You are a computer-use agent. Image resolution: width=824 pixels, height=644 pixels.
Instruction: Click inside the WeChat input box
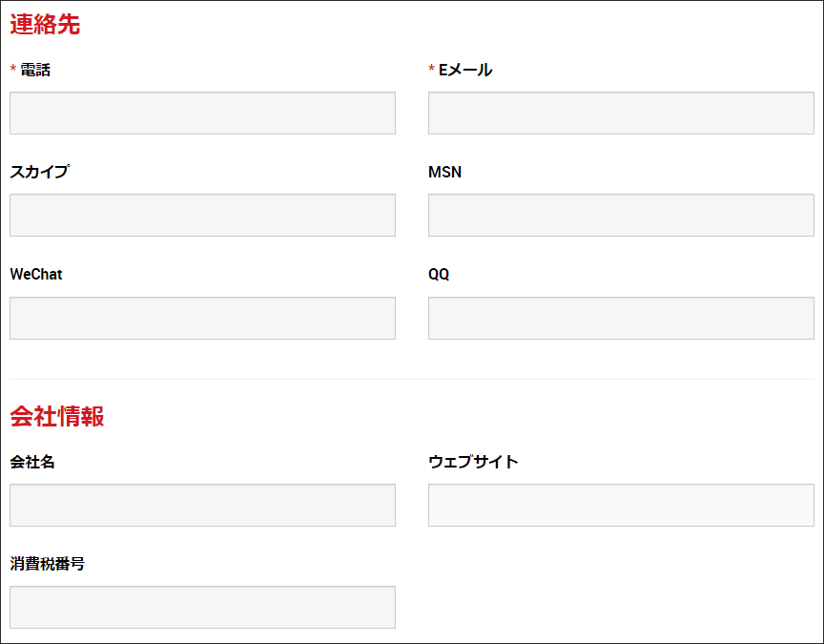click(x=202, y=319)
